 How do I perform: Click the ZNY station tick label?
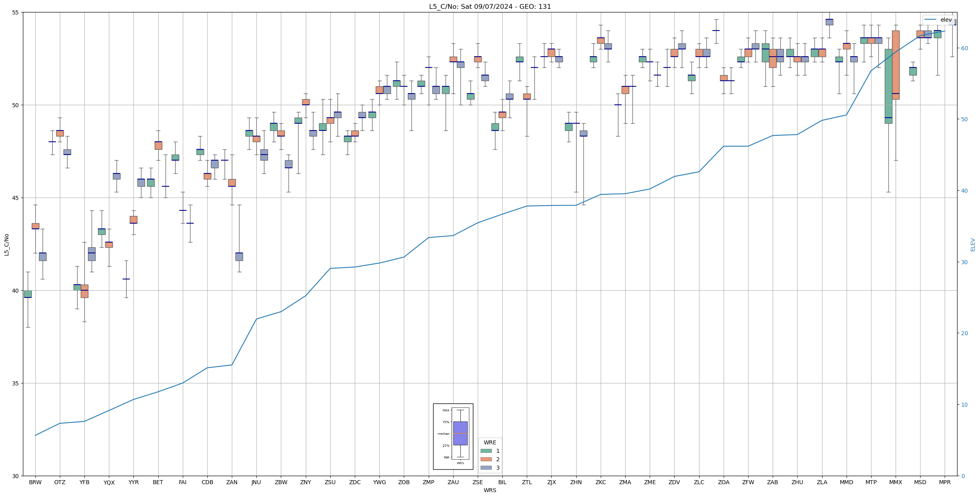[x=306, y=483]
